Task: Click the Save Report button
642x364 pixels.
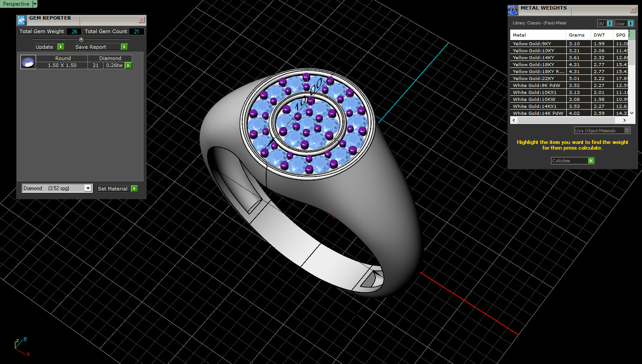Action: (97, 47)
